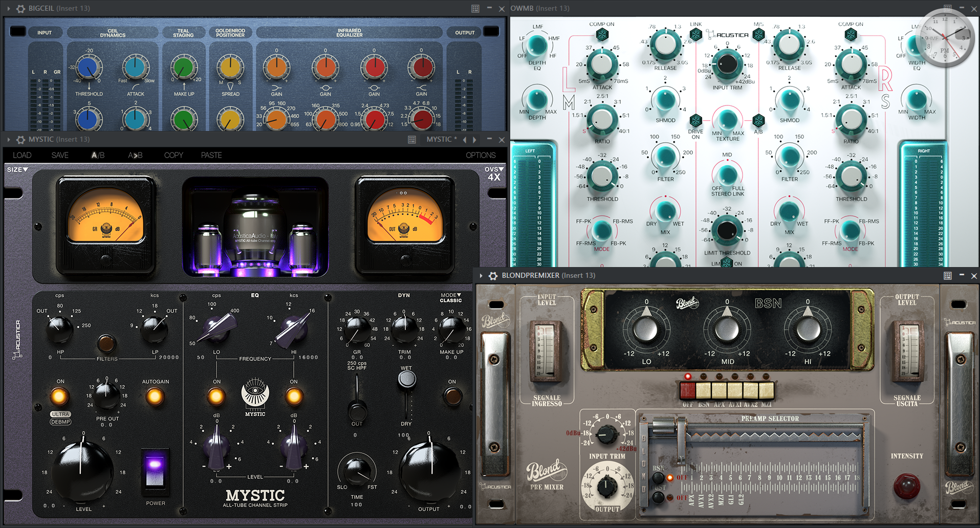Click the SC HPF slider handle in MYSTIC
The width and height of the screenshot is (980, 528).
coord(357,411)
